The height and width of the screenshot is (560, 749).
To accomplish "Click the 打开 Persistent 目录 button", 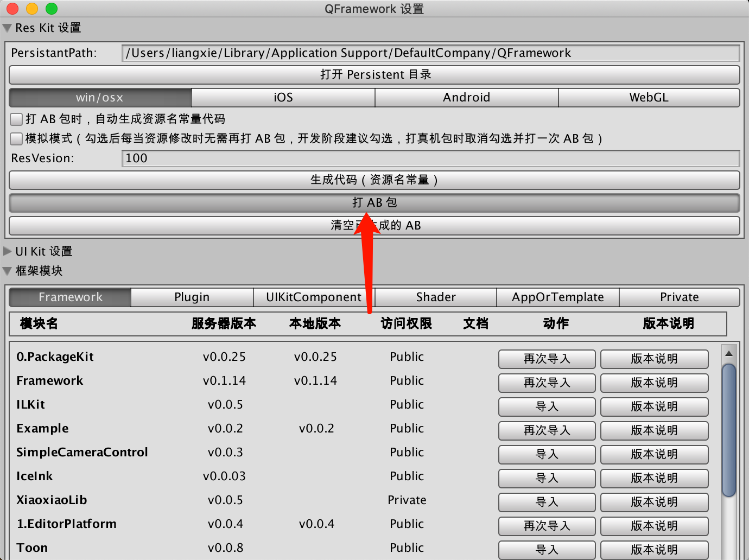I will [374, 75].
